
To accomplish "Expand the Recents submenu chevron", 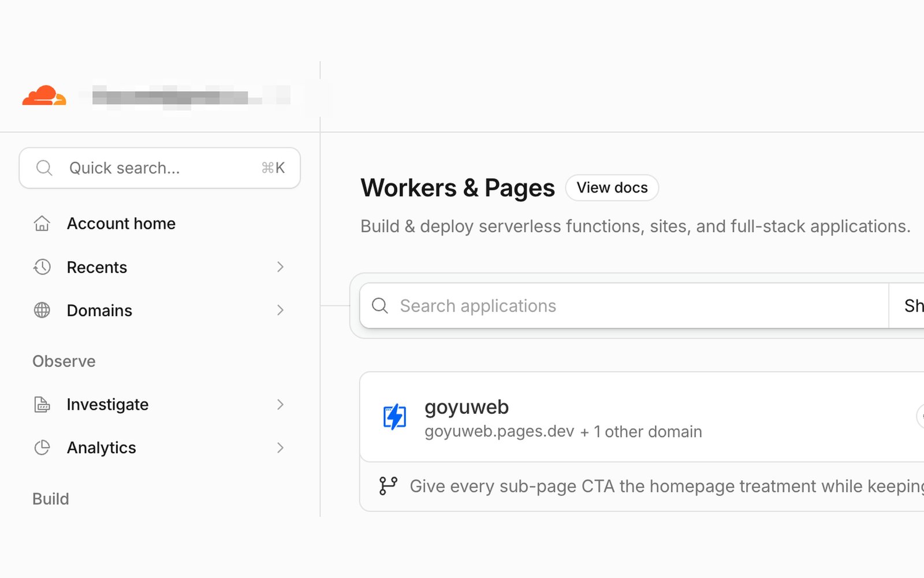I will pyautogui.click(x=280, y=267).
